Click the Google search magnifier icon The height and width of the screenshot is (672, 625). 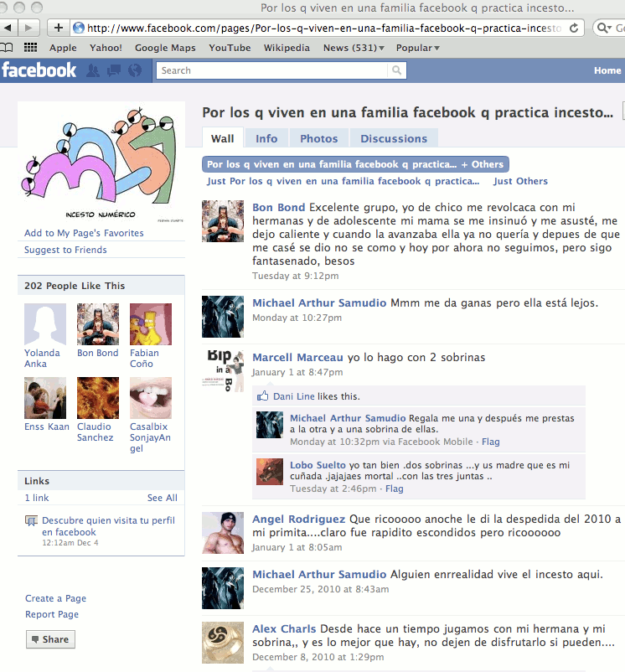tap(604, 28)
